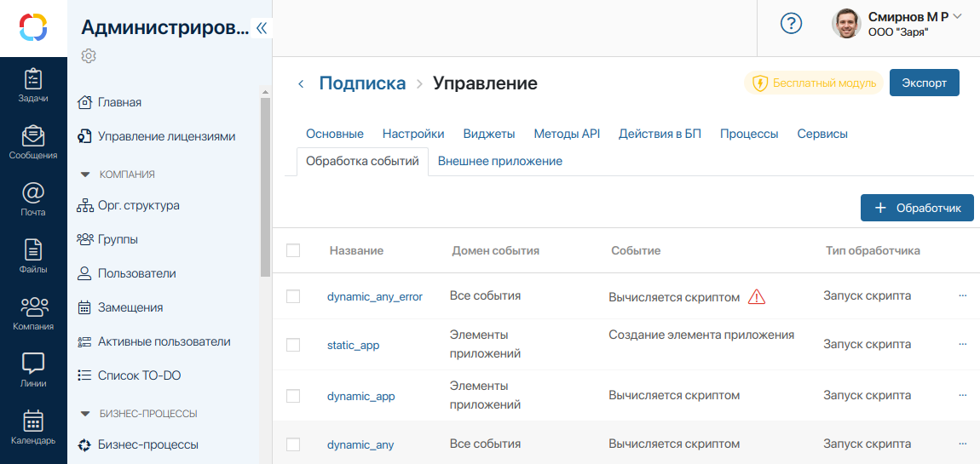This screenshot has height=464, width=980.
Task: Select the dynamic_any_error row checkbox
Action: [293, 296]
